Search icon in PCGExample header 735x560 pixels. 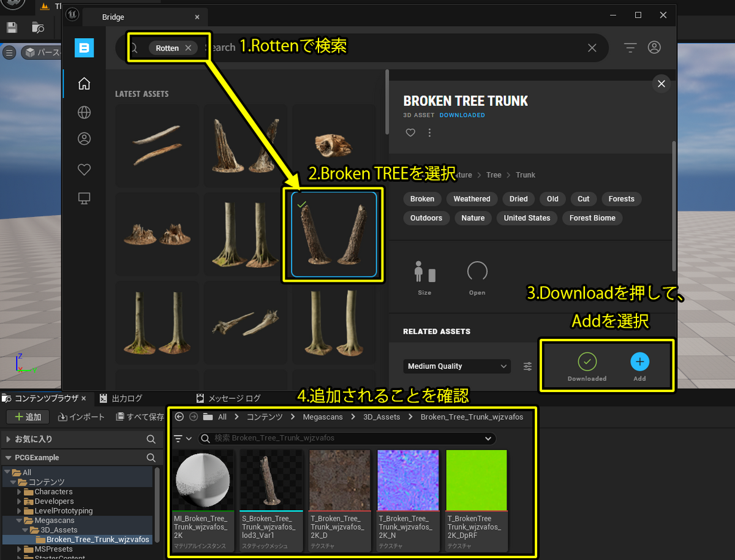151,458
